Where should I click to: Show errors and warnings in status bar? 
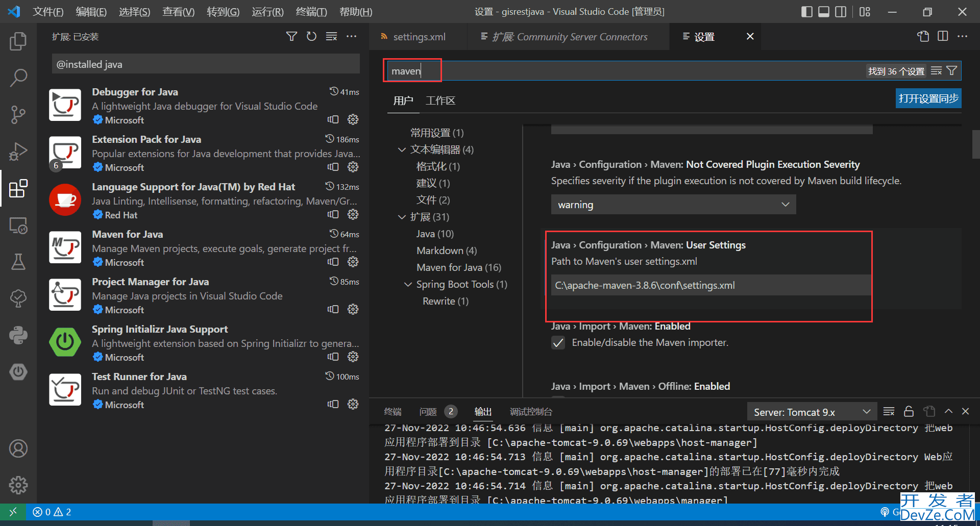[52, 512]
